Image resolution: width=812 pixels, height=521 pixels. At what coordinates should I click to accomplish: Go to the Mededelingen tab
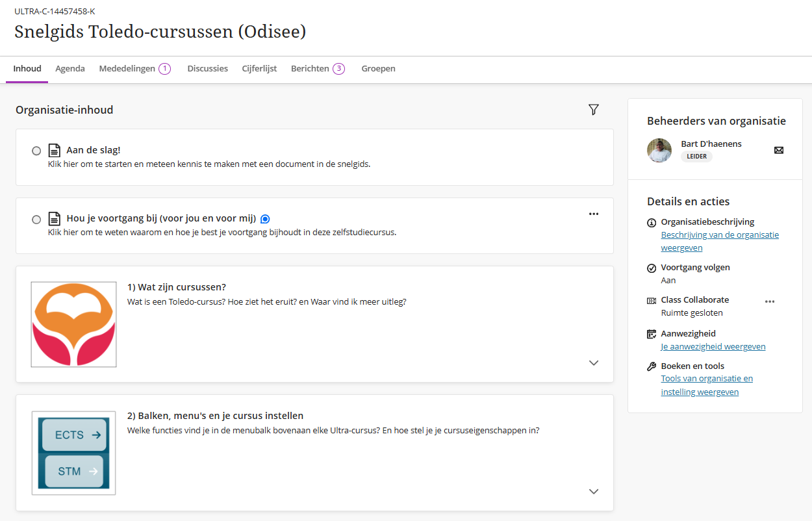tap(134, 69)
